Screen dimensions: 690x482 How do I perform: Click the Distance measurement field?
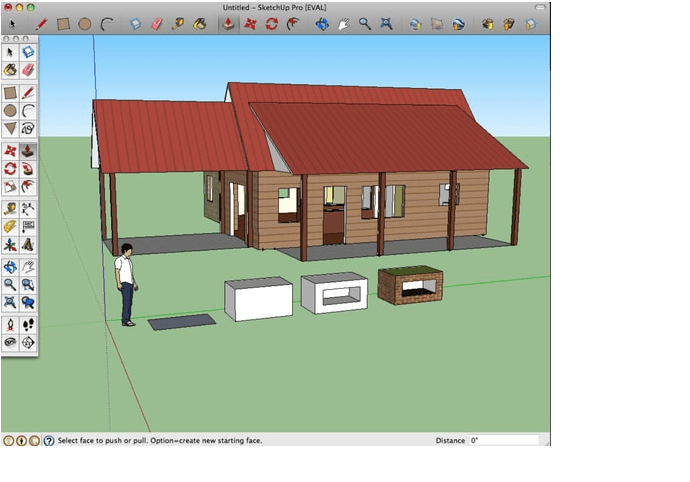(504, 440)
